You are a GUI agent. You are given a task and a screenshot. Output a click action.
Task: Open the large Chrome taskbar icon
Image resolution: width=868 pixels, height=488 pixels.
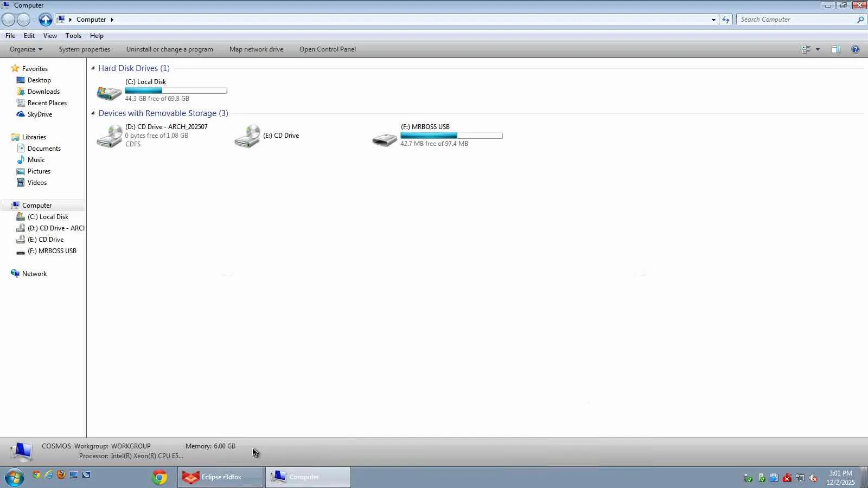click(x=159, y=477)
